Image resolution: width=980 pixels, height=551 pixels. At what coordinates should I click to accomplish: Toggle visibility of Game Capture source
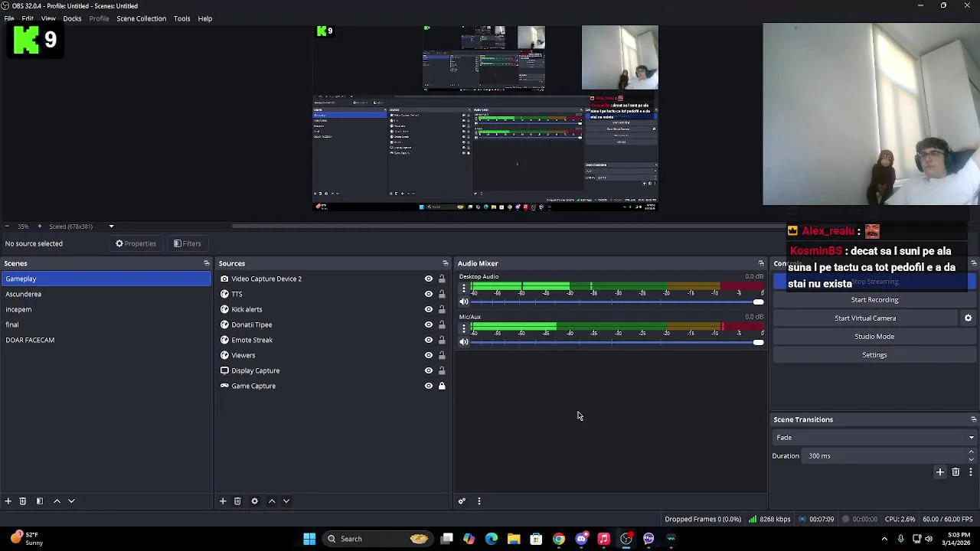[x=429, y=386]
